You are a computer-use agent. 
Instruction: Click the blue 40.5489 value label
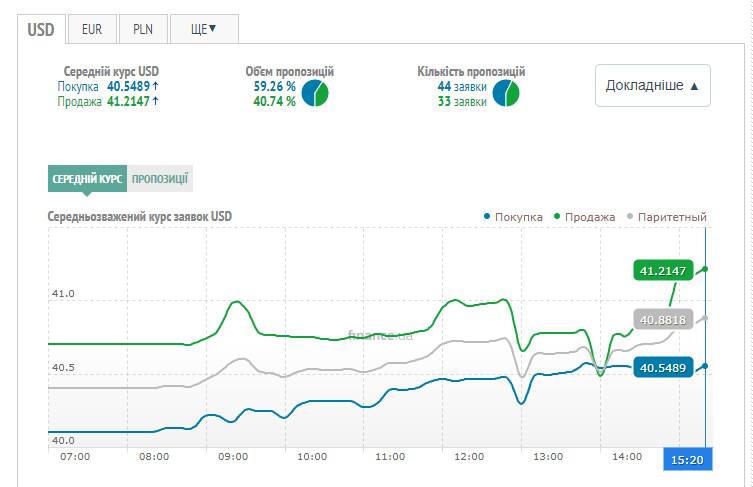(660, 368)
